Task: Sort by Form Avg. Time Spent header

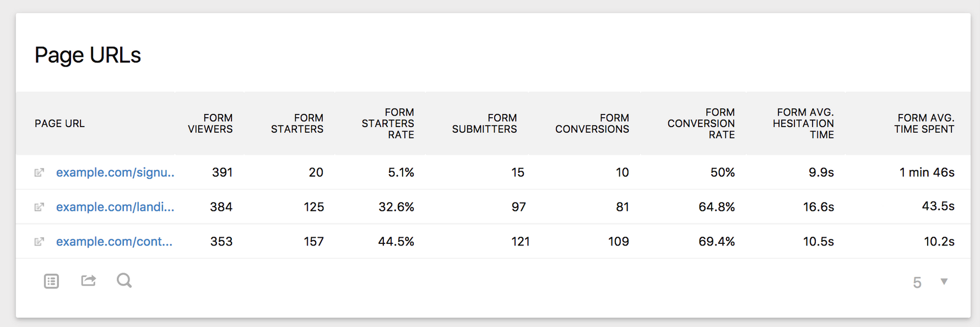Action: click(924, 123)
